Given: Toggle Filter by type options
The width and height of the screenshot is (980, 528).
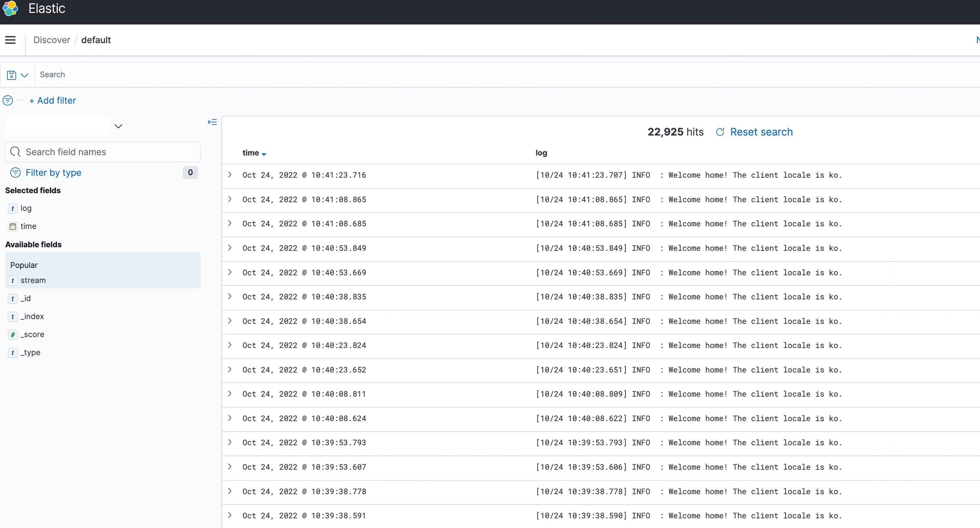Looking at the screenshot, I should 53,173.
